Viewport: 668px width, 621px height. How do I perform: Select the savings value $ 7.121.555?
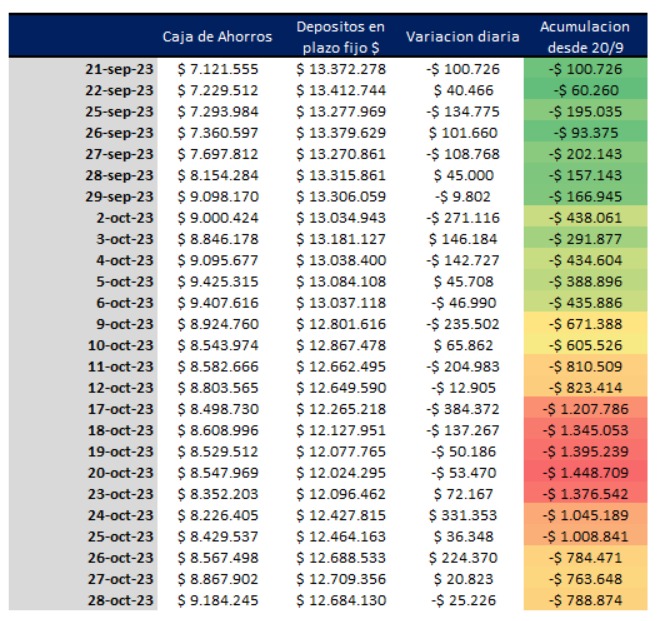click(x=217, y=69)
